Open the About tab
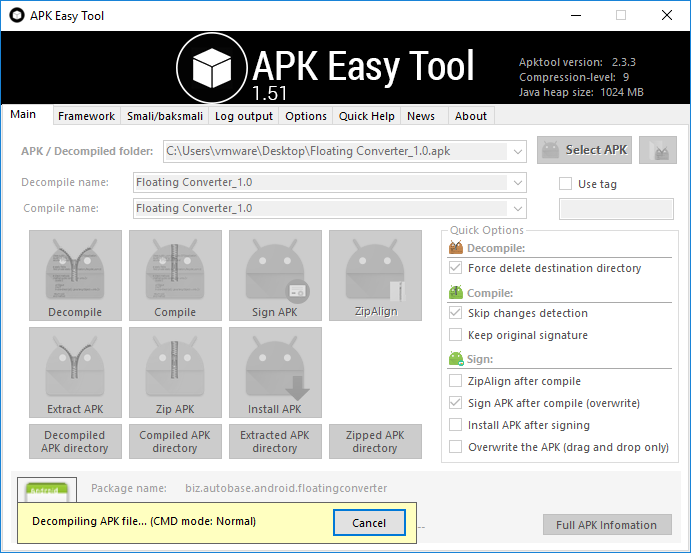 pyautogui.click(x=471, y=116)
